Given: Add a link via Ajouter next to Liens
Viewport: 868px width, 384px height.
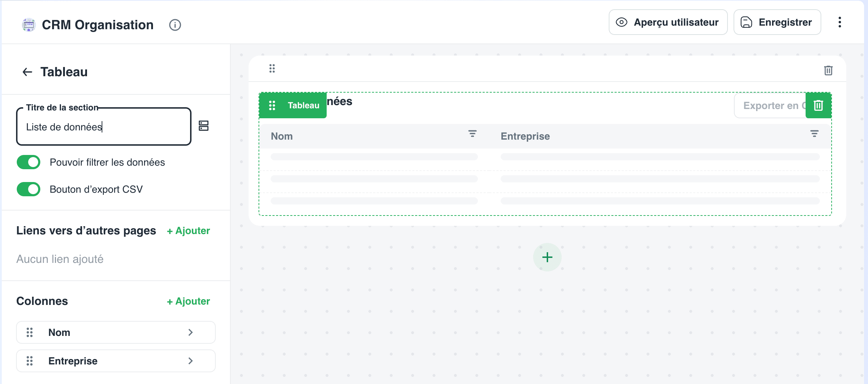Looking at the screenshot, I should [x=188, y=231].
